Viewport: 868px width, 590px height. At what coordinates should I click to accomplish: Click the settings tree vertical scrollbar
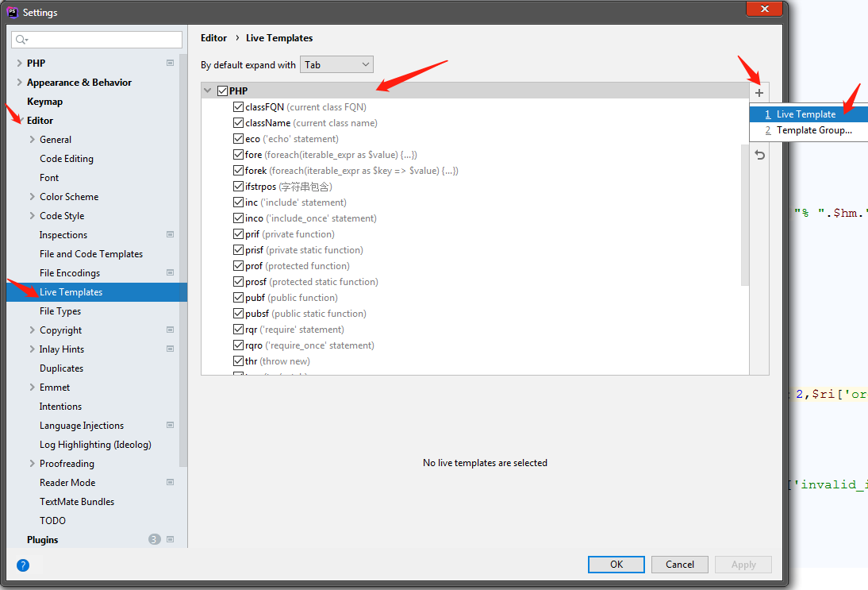(183, 260)
